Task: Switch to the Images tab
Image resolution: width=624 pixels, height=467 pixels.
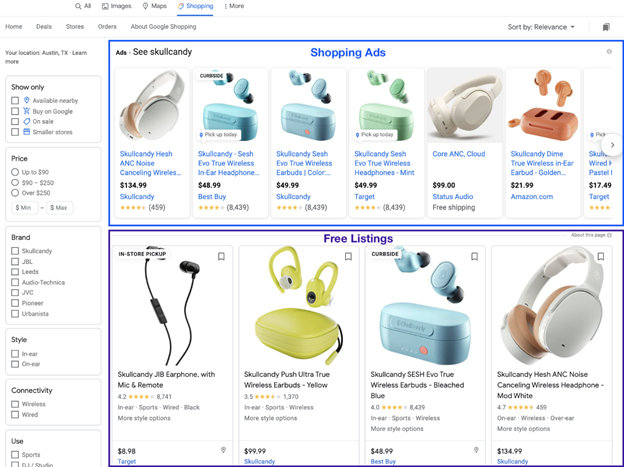Action: coord(117,6)
